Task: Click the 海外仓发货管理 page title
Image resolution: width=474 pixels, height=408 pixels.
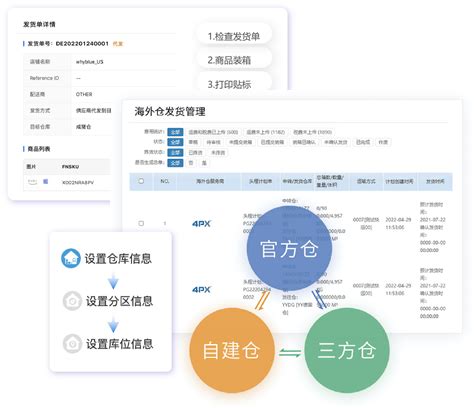Action: pos(170,111)
